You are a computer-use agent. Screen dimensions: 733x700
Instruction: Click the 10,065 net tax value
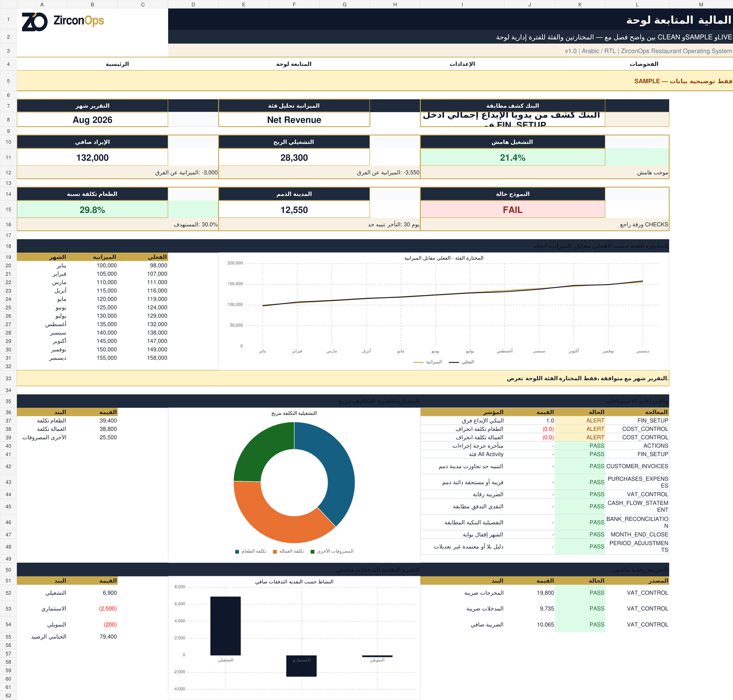click(x=546, y=625)
